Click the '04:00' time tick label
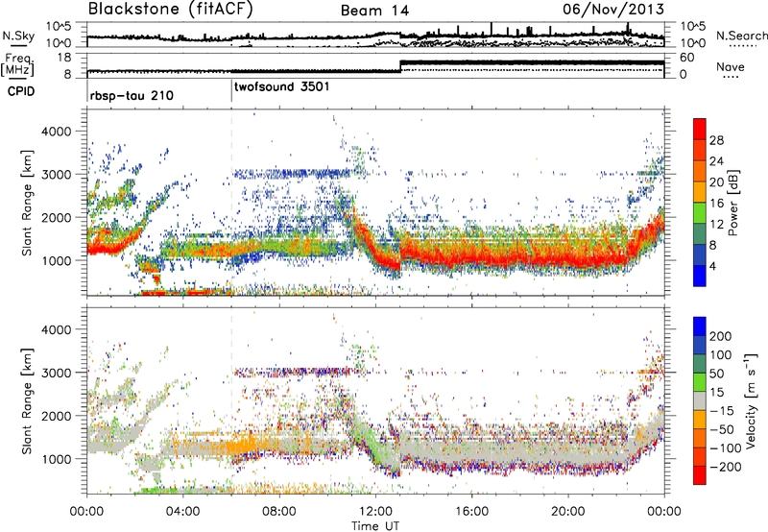 click(x=182, y=512)
